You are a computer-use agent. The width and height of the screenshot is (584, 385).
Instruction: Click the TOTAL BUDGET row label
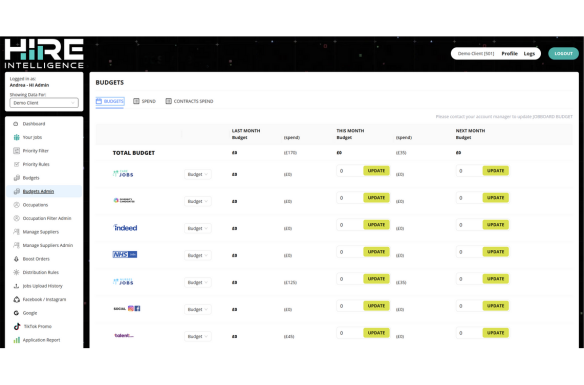tap(134, 153)
